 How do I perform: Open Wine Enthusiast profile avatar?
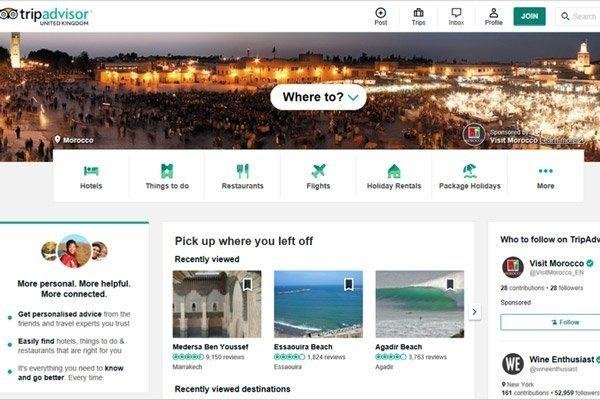coord(512,363)
